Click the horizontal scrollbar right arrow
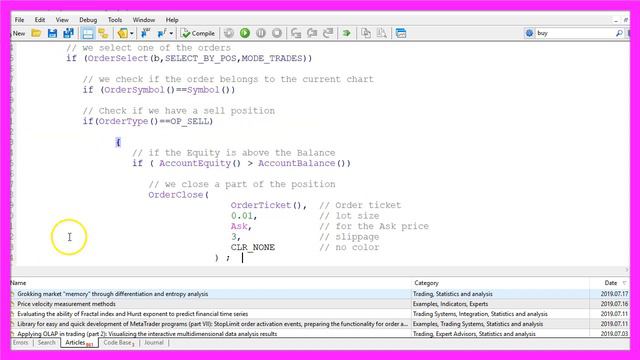The height and width of the screenshot is (360, 640). pos(627,270)
